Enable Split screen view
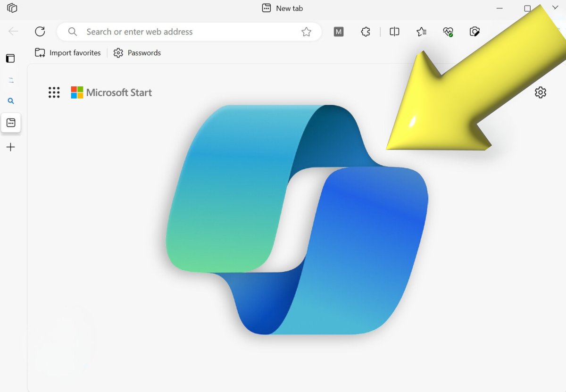 395,32
